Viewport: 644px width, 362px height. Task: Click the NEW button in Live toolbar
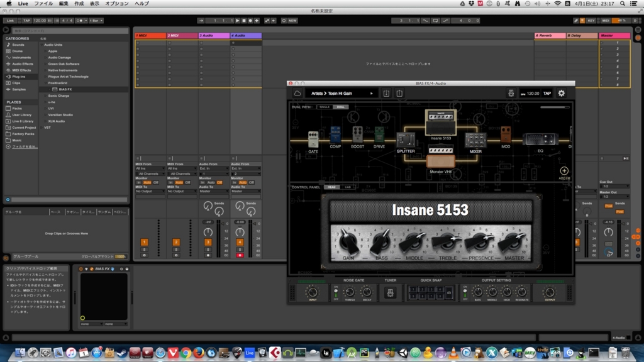292,21
